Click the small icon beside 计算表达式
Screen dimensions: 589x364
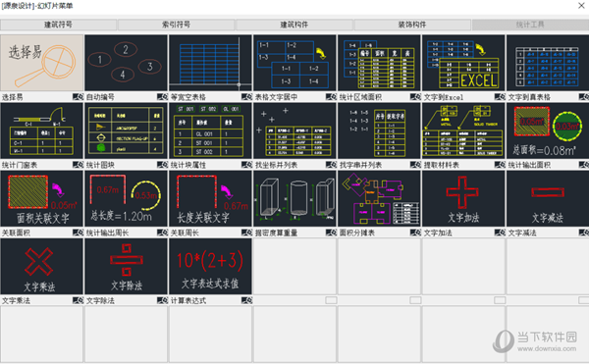246,300
